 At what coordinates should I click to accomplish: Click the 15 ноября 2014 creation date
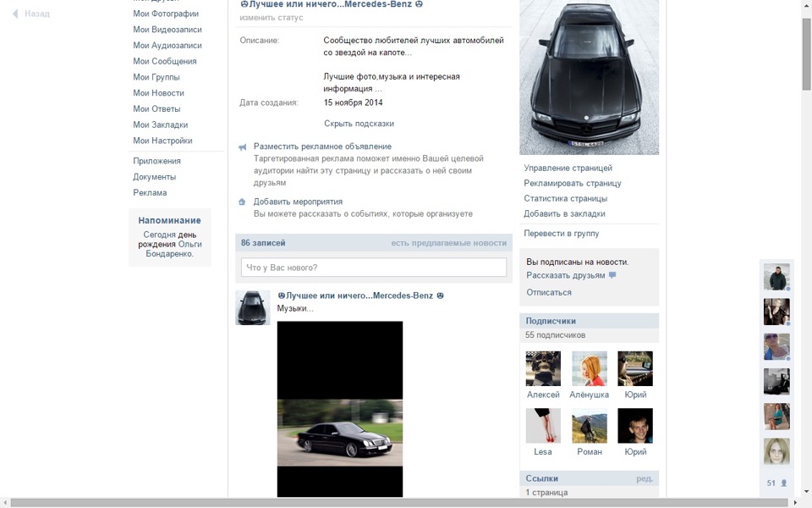tap(354, 102)
